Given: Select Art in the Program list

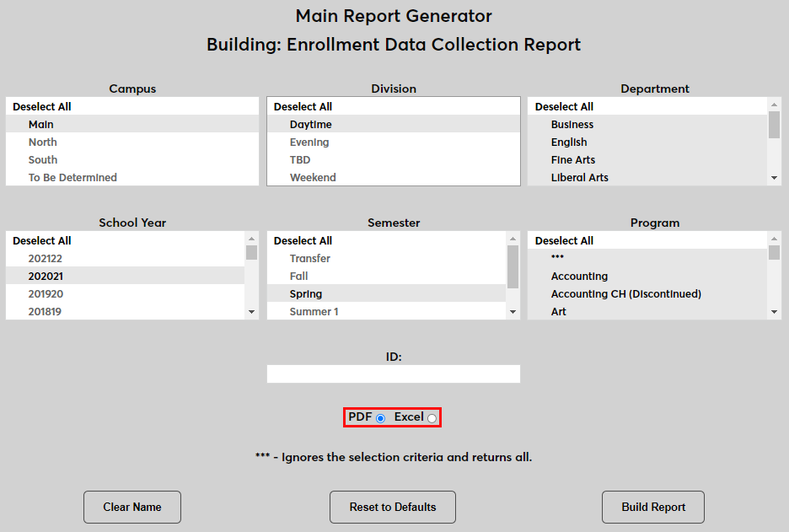Looking at the screenshot, I should click(x=647, y=310).
